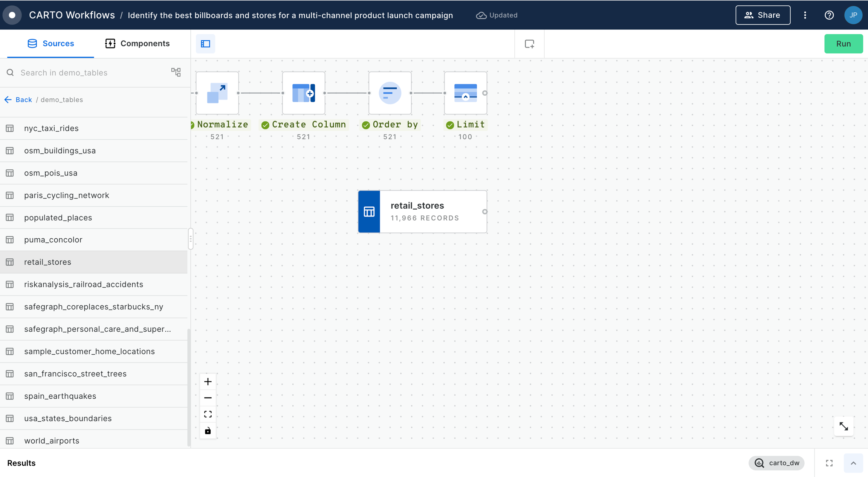
Task: Switch to the Components tab
Action: click(x=138, y=44)
